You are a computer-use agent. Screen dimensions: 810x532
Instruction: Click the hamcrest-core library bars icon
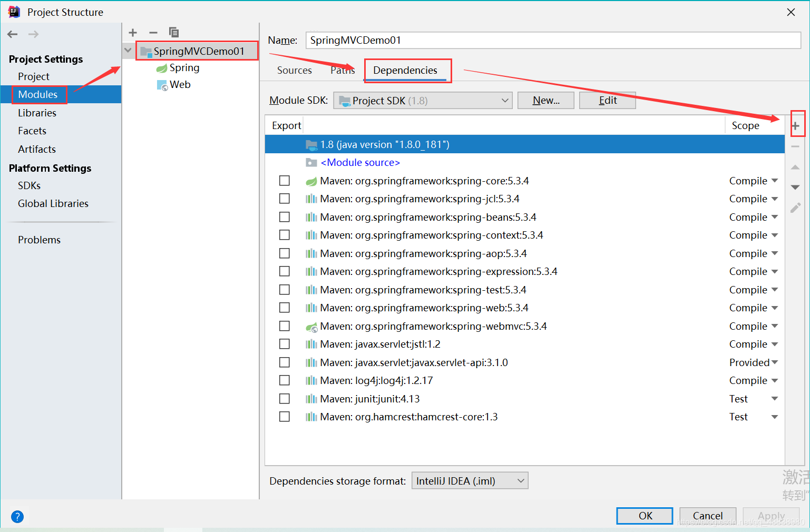coord(311,417)
